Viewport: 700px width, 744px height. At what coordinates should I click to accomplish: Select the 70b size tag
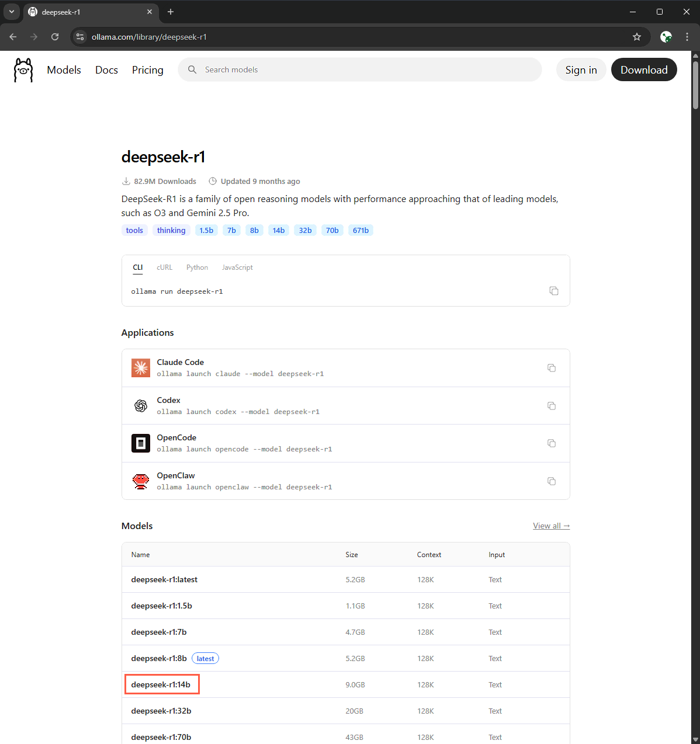coord(332,230)
